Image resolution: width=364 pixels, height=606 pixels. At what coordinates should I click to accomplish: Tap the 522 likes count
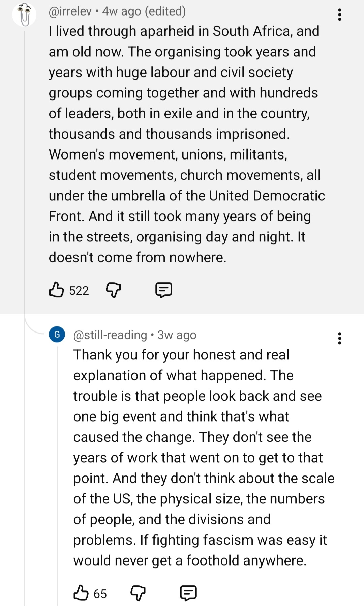coord(79,291)
